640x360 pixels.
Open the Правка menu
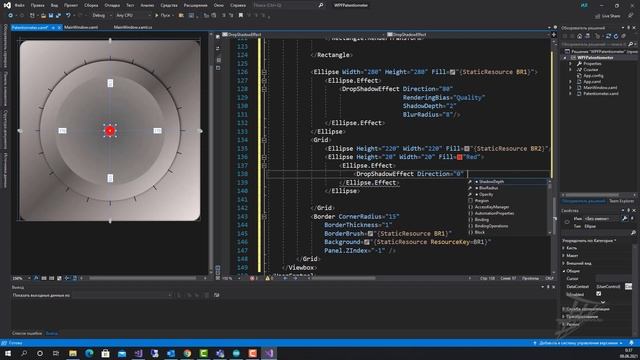point(37,5)
